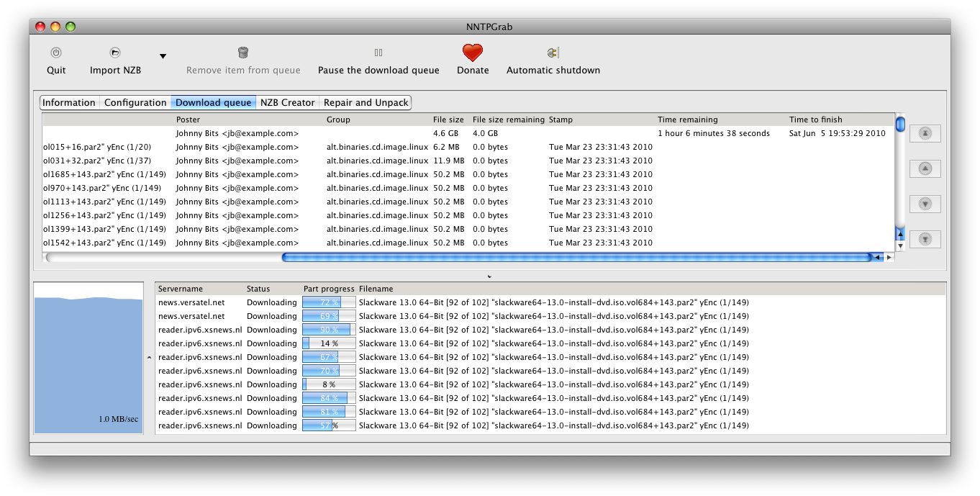Screen dimensions: 980x496
Task: Open the Configuration tab
Action: pos(135,103)
